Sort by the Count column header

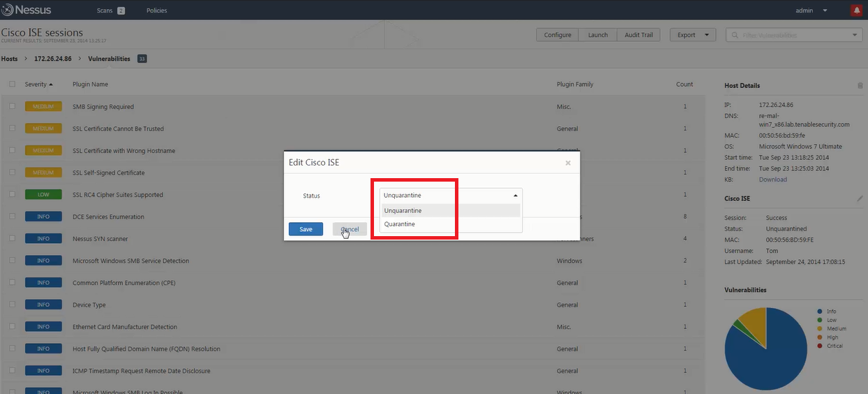[684, 85]
